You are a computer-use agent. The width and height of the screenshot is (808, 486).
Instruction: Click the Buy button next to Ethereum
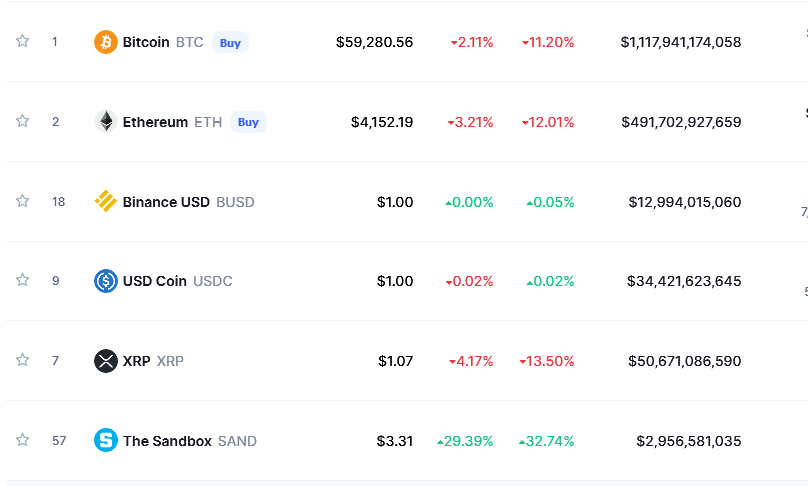pyautogui.click(x=248, y=122)
